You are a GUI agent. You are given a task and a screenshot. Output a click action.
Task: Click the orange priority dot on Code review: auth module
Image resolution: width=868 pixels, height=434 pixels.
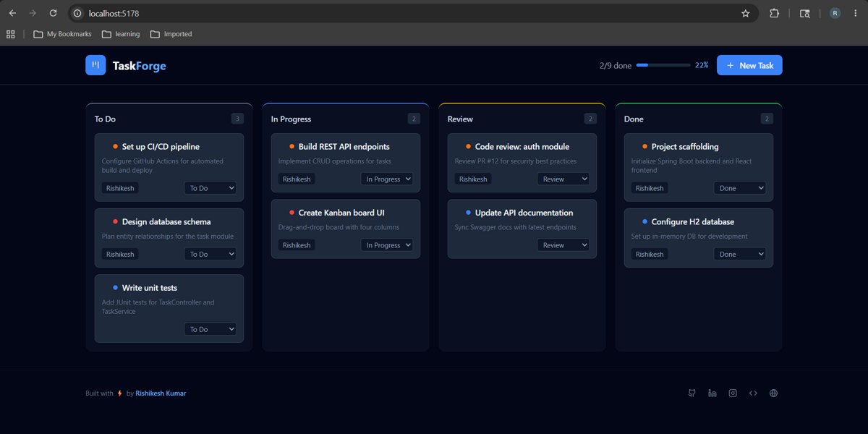point(468,147)
